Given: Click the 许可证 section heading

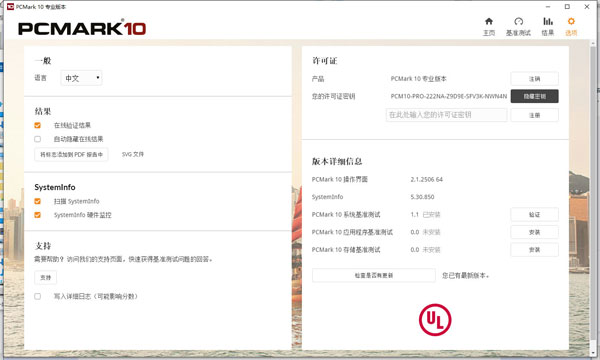Looking at the screenshot, I should click(324, 61).
